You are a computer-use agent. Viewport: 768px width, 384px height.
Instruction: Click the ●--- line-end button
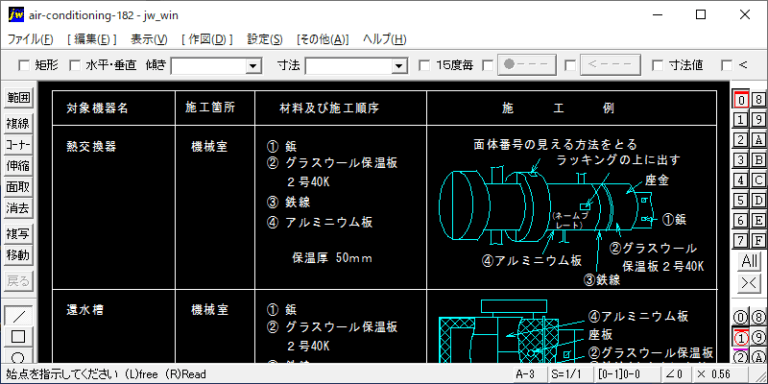coord(527,65)
